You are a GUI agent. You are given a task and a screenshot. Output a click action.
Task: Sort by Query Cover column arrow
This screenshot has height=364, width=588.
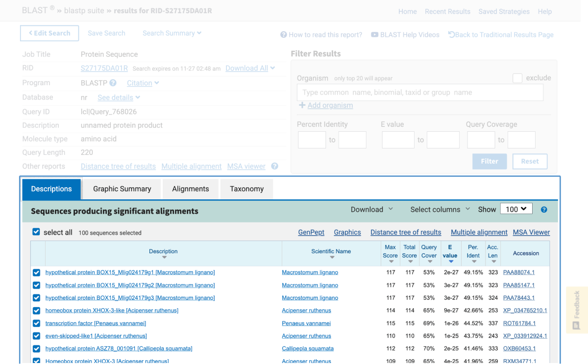tap(429, 262)
